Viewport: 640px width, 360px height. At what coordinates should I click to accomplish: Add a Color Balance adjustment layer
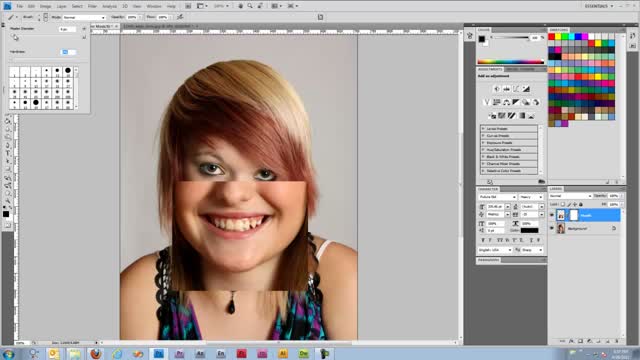click(507, 102)
